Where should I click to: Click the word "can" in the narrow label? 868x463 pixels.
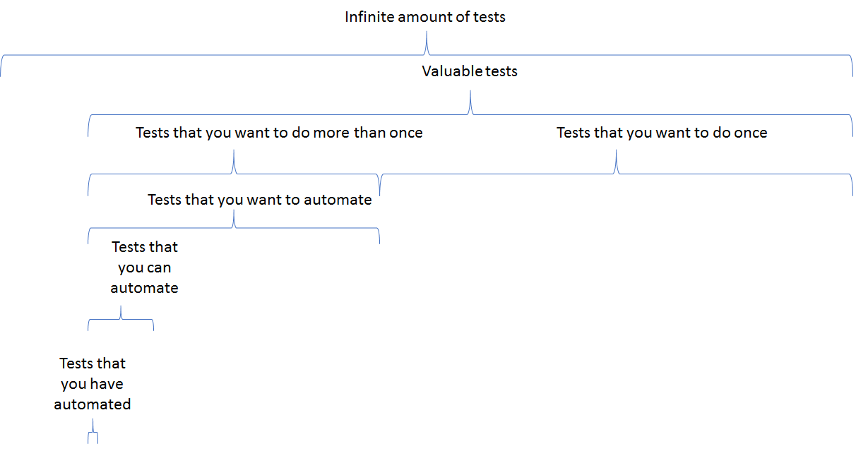pyautogui.click(x=160, y=268)
